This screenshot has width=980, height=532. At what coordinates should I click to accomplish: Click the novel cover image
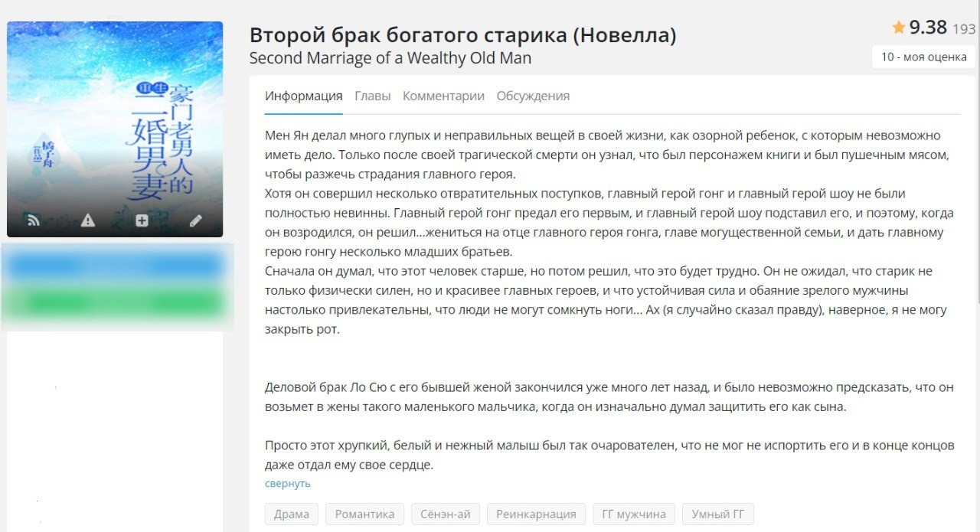click(115, 115)
